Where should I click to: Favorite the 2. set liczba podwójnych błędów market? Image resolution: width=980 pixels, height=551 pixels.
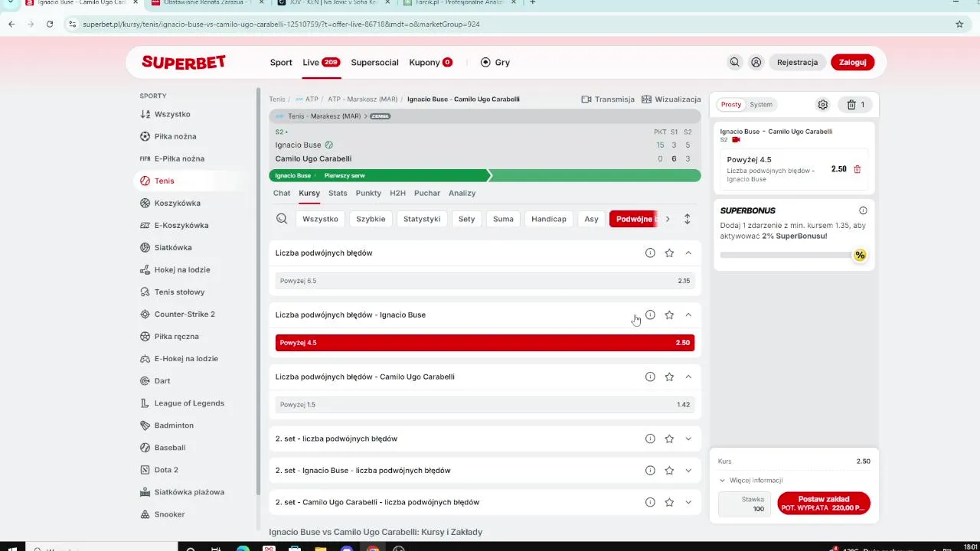[669, 439]
